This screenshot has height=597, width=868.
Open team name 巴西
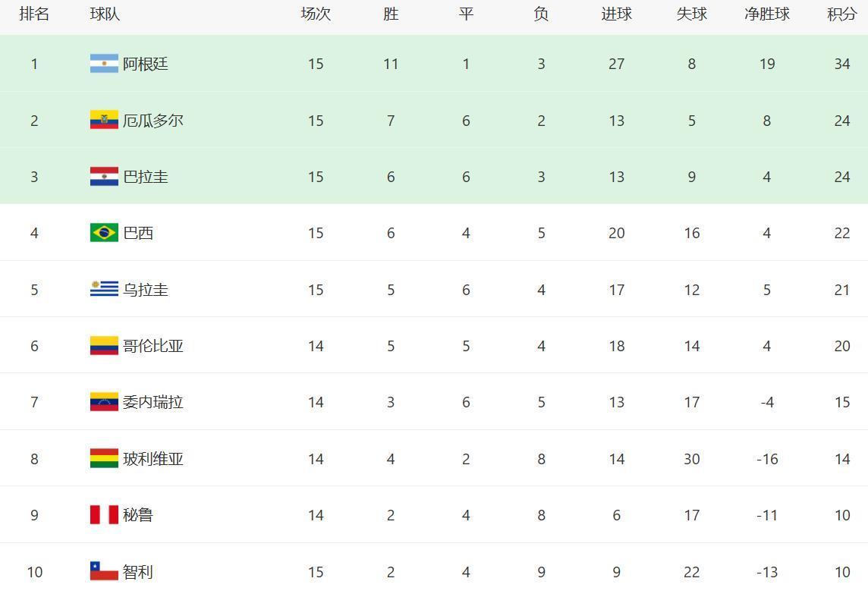(x=138, y=233)
